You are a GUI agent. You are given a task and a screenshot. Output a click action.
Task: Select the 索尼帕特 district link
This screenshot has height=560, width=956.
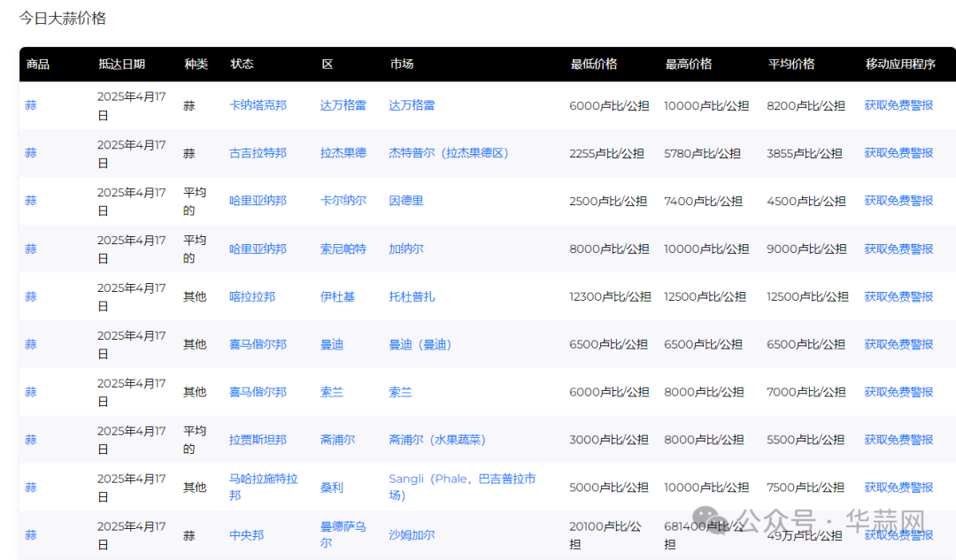tap(343, 249)
